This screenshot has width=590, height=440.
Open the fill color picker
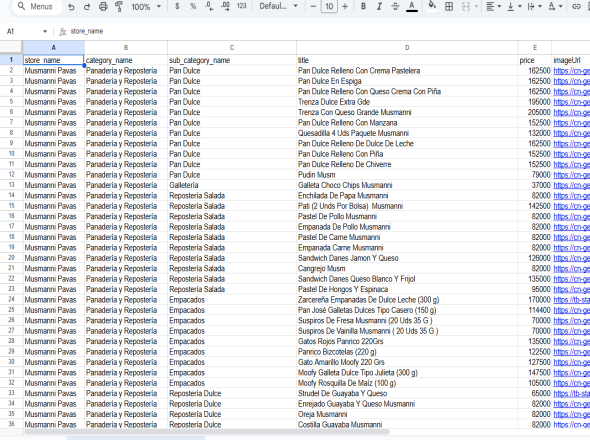[x=432, y=6]
